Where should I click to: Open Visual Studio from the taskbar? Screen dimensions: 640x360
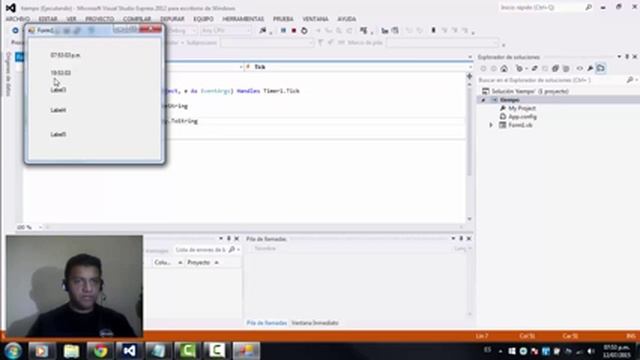(129, 351)
